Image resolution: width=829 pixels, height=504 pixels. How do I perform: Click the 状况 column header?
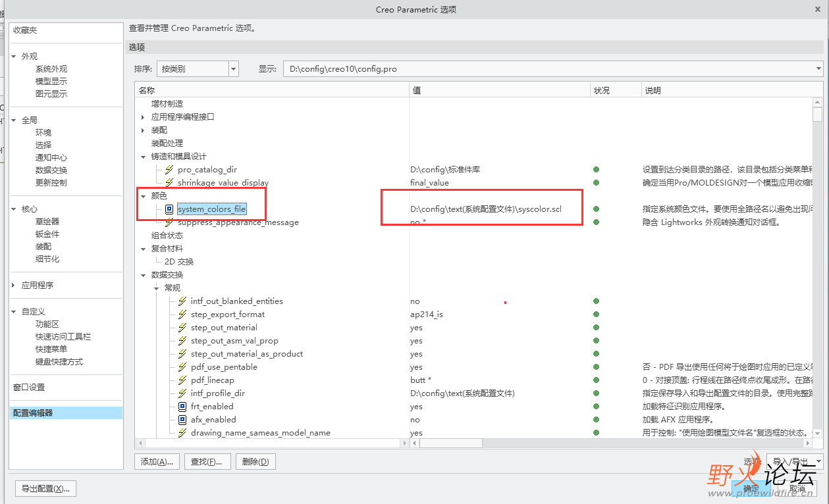click(616, 90)
